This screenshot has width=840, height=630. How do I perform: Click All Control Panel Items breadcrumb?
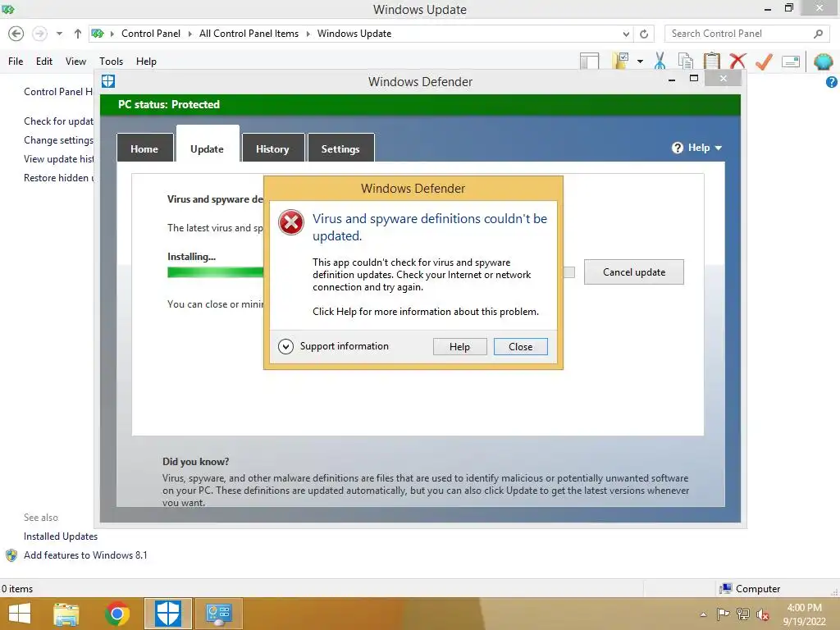click(x=249, y=34)
